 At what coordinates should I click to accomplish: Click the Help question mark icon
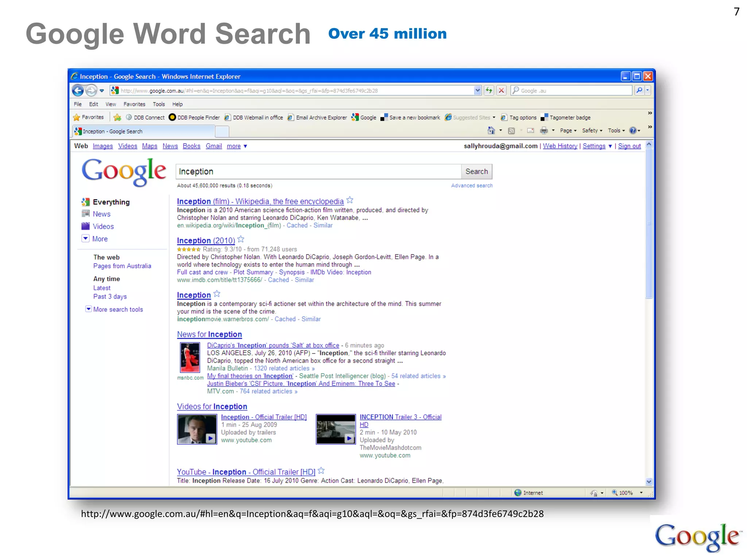[x=633, y=131]
